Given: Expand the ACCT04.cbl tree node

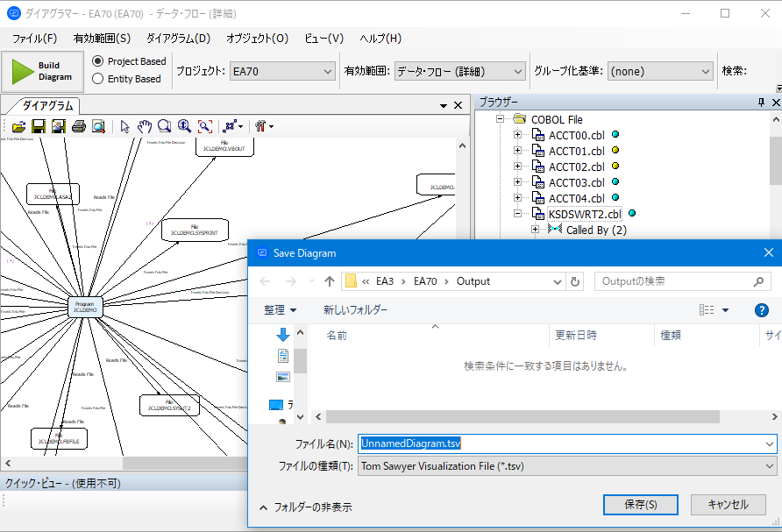Looking at the screenshot, I should (x=517, y=198).
